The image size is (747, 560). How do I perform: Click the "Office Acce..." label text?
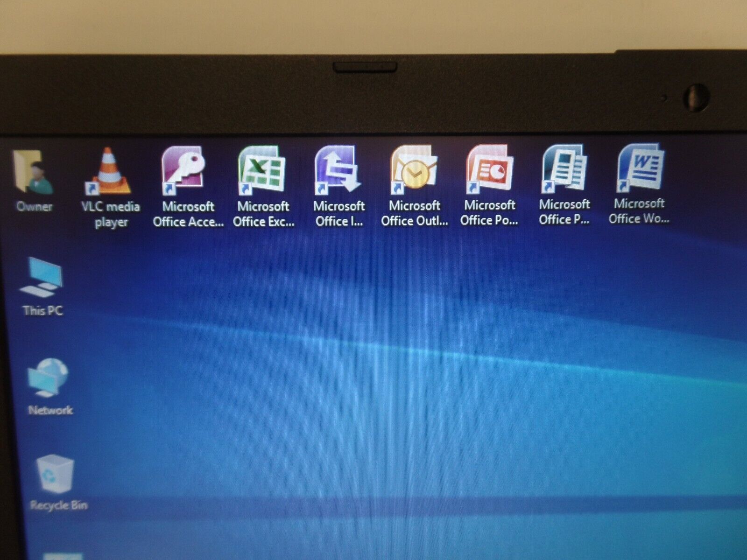188,222
